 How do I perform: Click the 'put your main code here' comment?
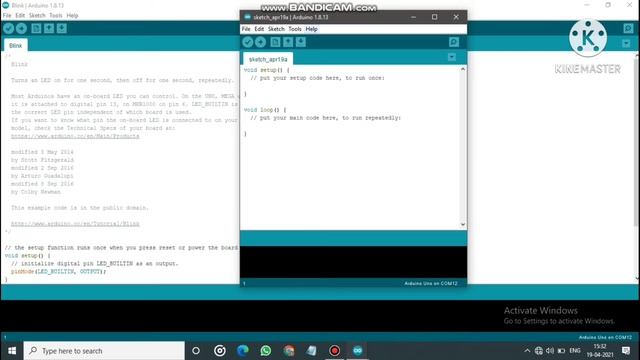(x=326, y=118)
